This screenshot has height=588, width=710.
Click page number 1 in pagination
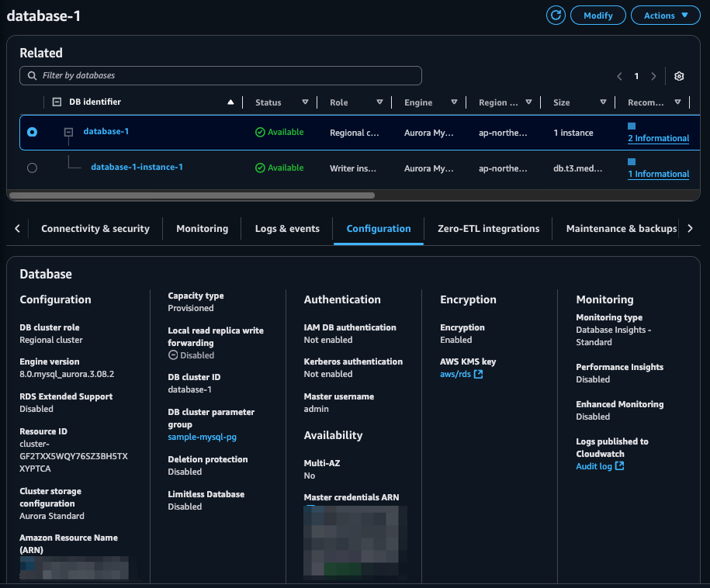(x=636, y=76)
